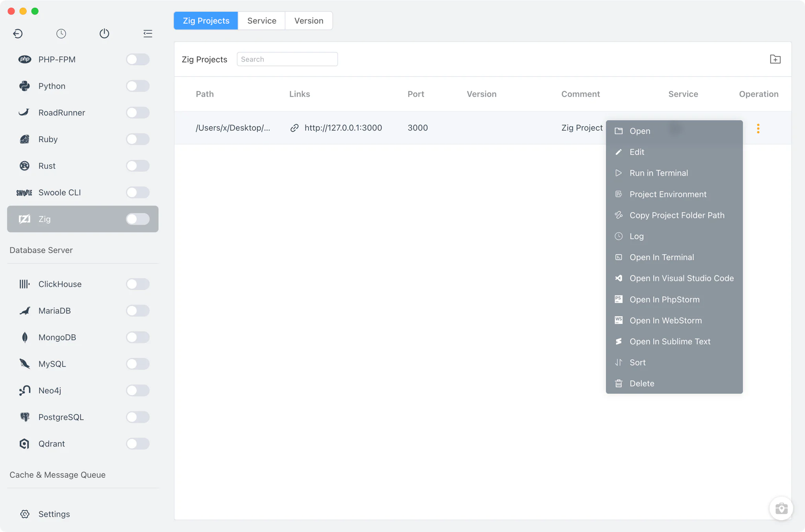Select the Neo4j icon
The image size is (805, 532).
point(24,391)
